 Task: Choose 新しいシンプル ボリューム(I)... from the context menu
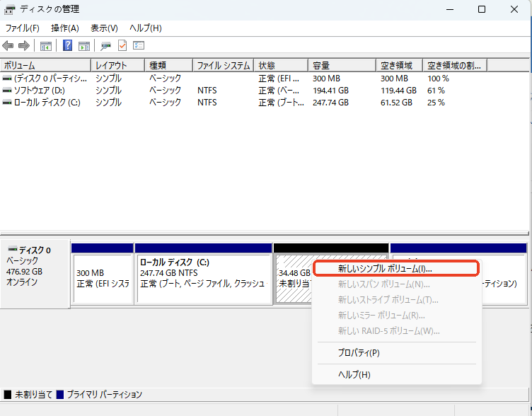tap(395, 269)
